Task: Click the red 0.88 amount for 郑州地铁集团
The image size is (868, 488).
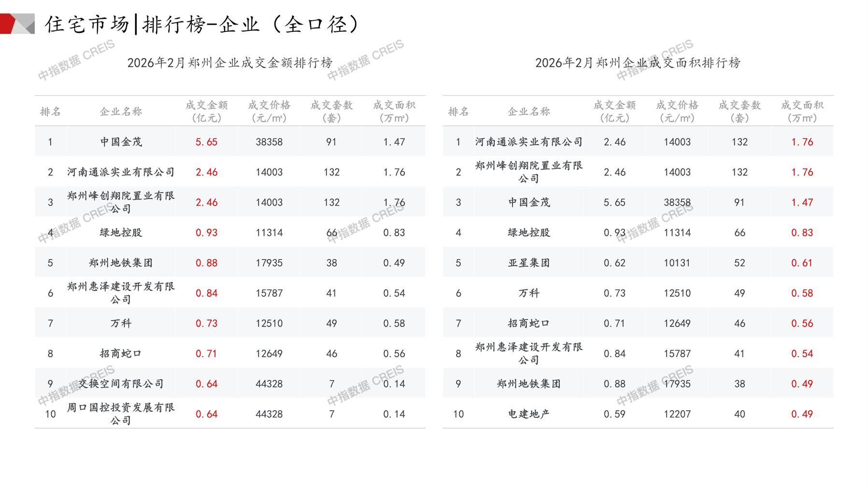Action: (206, 263)
